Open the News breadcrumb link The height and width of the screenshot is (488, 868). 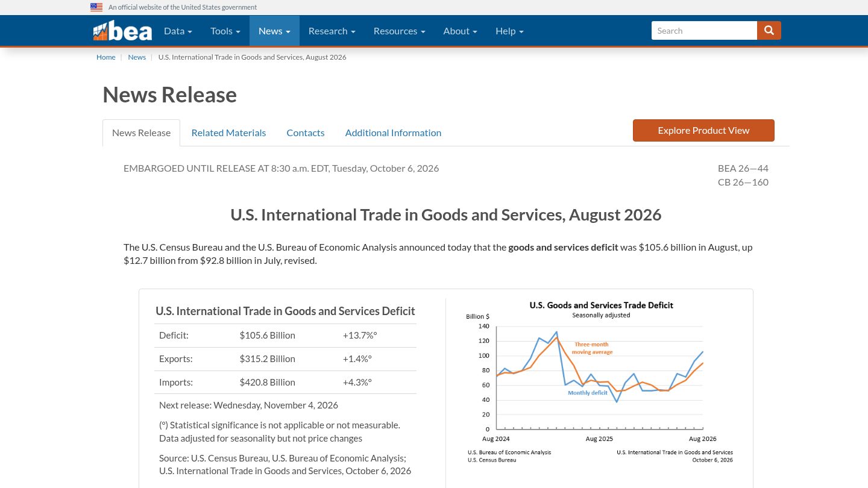click(x=137, y=57)
